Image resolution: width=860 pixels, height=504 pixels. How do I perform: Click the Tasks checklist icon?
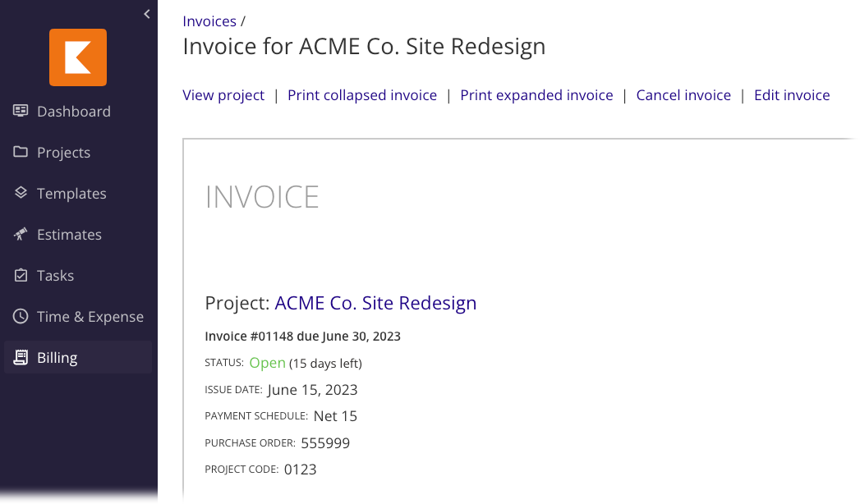pyautogui.click(x=21, y=275)
